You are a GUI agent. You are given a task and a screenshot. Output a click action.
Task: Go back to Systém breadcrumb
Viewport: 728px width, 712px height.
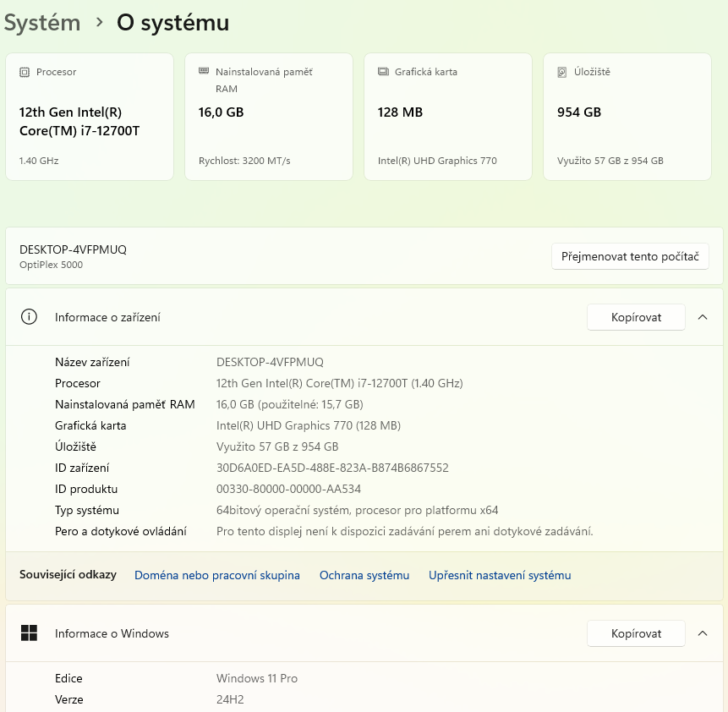click(x=42, y=22)
